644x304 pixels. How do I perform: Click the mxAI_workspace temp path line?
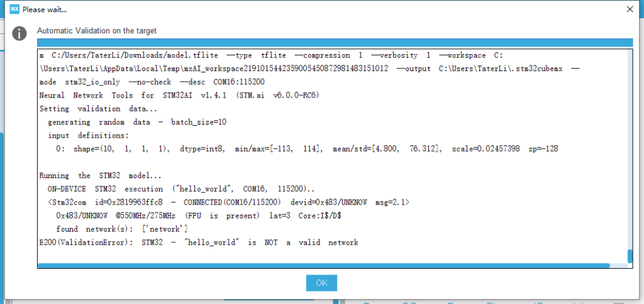point(309,69)
